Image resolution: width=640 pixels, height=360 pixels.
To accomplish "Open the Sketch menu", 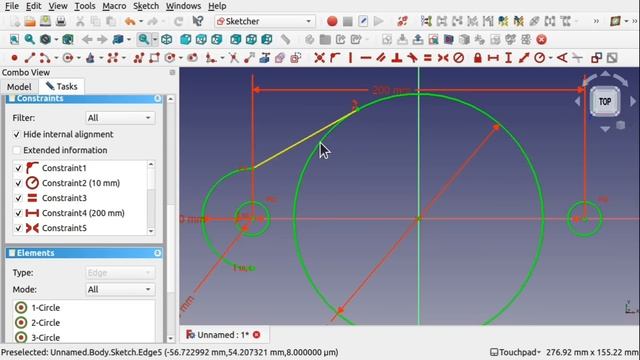I will click(x=146, y=6).
